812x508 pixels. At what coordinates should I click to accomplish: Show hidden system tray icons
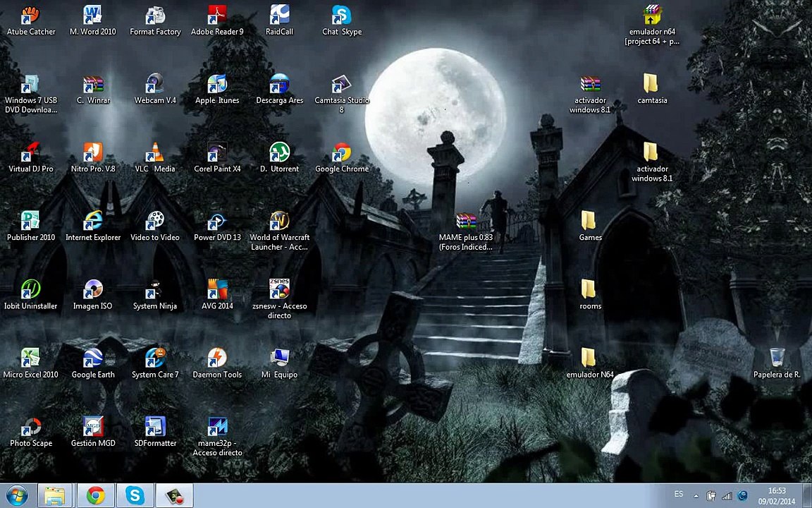[x=696, y=496]
